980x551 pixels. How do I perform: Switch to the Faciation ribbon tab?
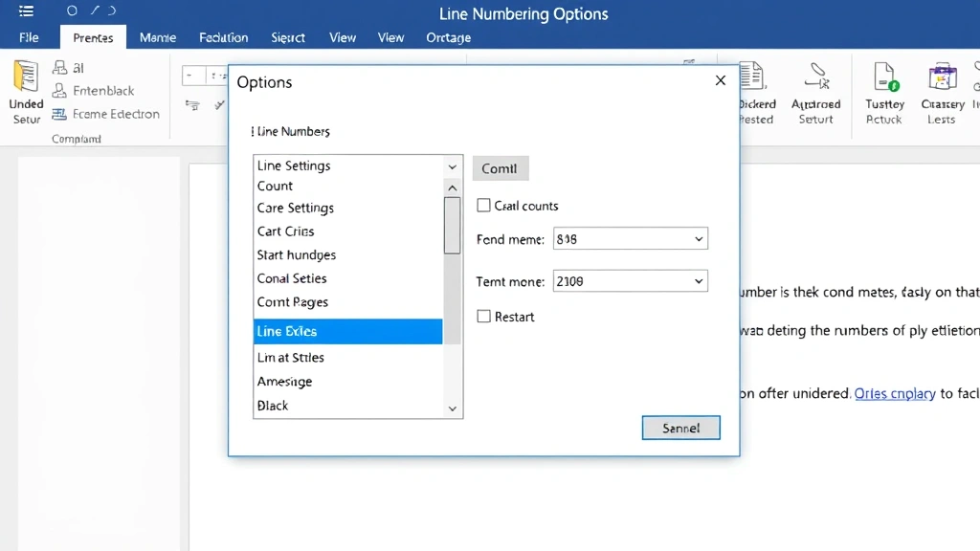coord(223,37)
